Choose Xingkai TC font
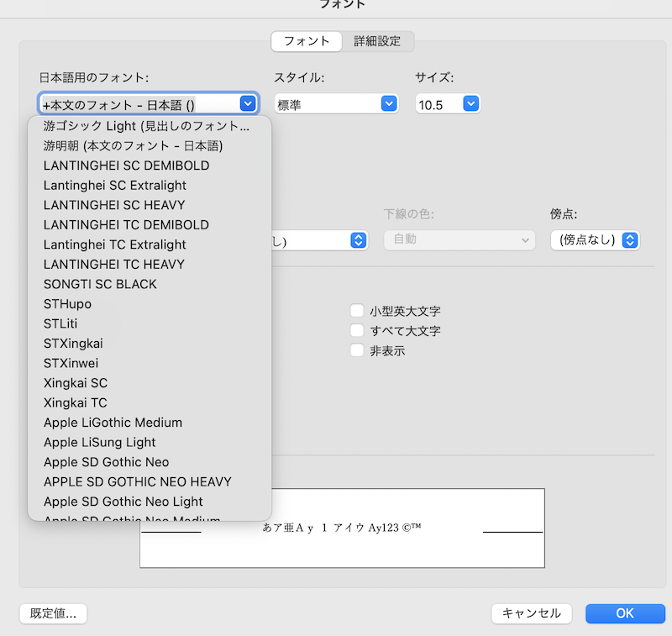 pos(150,402)
